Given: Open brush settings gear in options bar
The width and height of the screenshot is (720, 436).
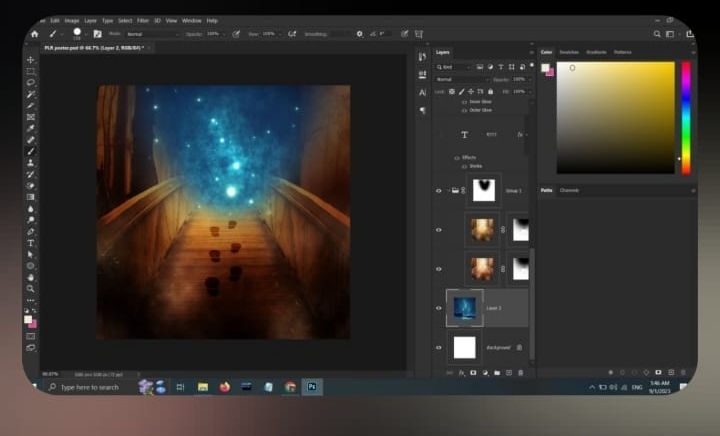Looking at the screenshot, I should pyautogui.click(x=360, y=33).
